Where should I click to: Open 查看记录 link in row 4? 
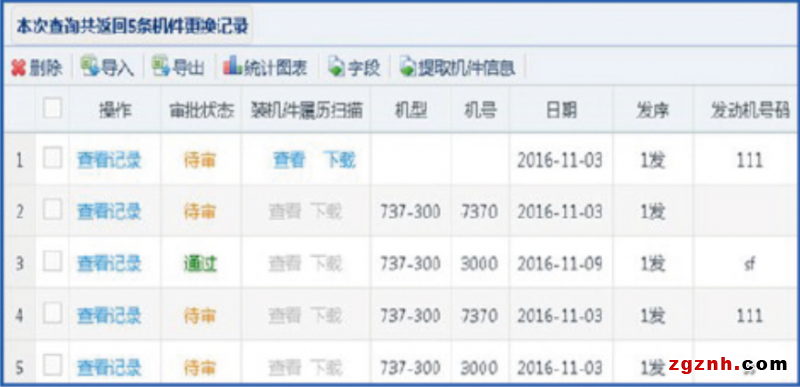[x=109, y=316]
